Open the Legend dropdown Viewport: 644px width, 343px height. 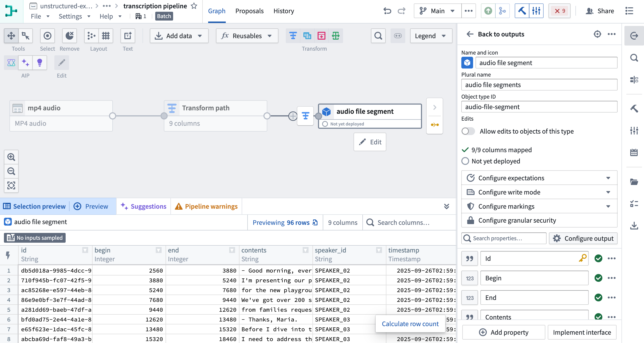(x=431, y=36)
